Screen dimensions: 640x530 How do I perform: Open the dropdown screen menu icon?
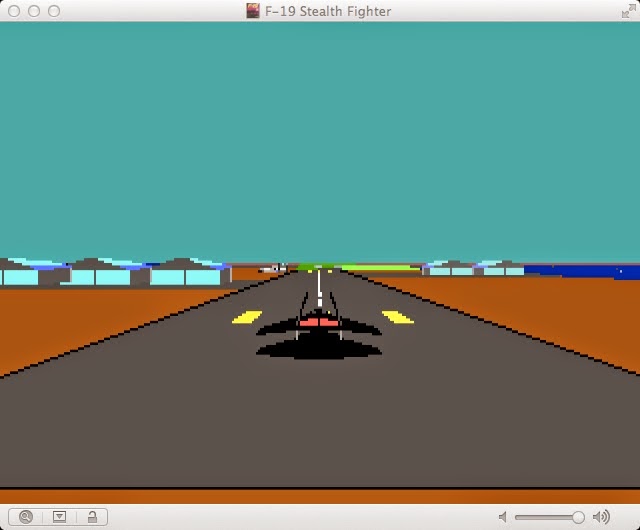(59, 517)
